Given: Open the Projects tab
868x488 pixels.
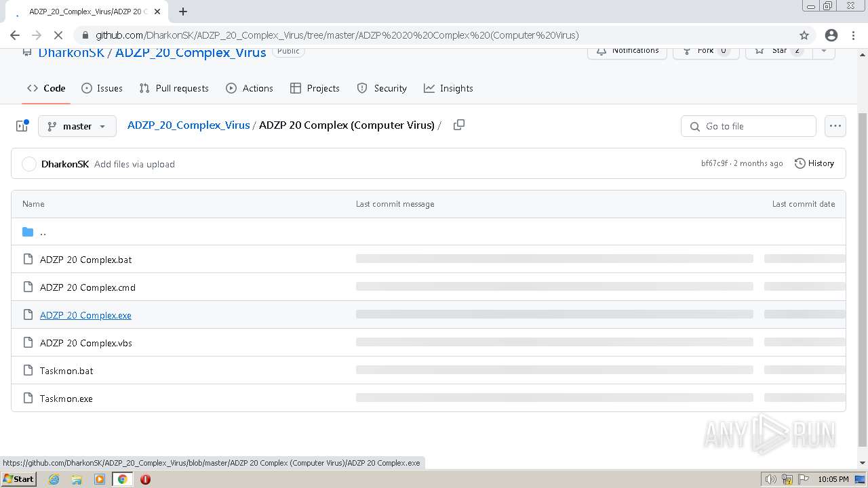Looking at the screenshot, I should [315, 88].
